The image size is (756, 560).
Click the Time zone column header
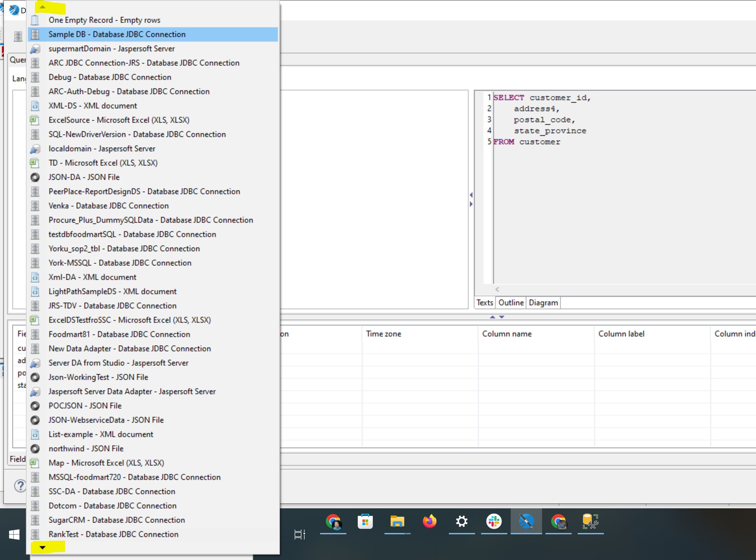pos(420,334)
